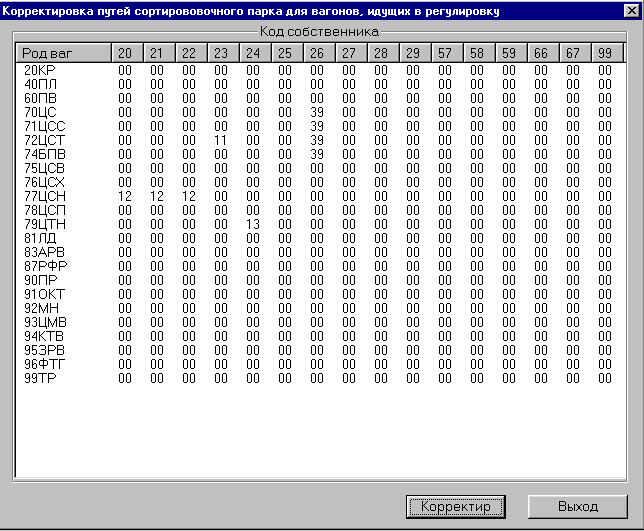Select row 83АРВ
The height and width of the screenshot is (531, 644).
point(320,252)
